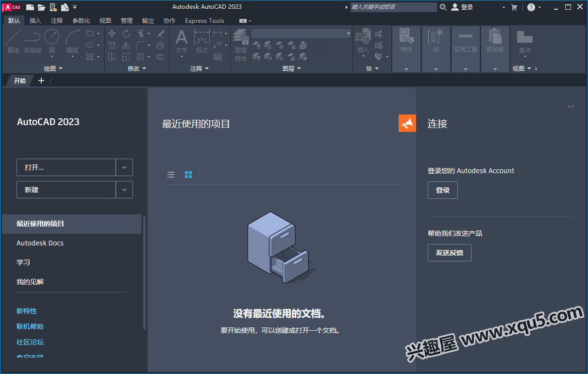The image size is (588, 374).
Task: Expand the 图层 panel dropdown
Action: (292, 68)
